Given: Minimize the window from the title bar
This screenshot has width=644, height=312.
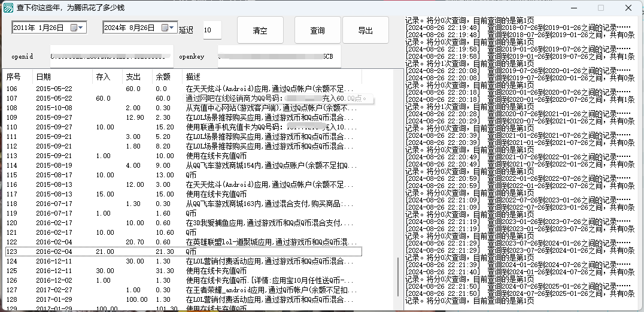Looking at the screenshot, I should (573, 8).
